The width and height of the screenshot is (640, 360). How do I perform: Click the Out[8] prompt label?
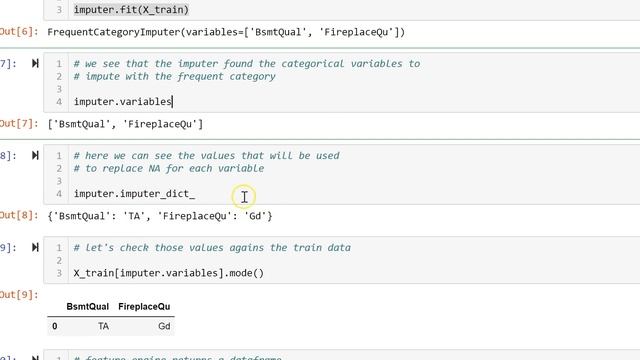19,215
